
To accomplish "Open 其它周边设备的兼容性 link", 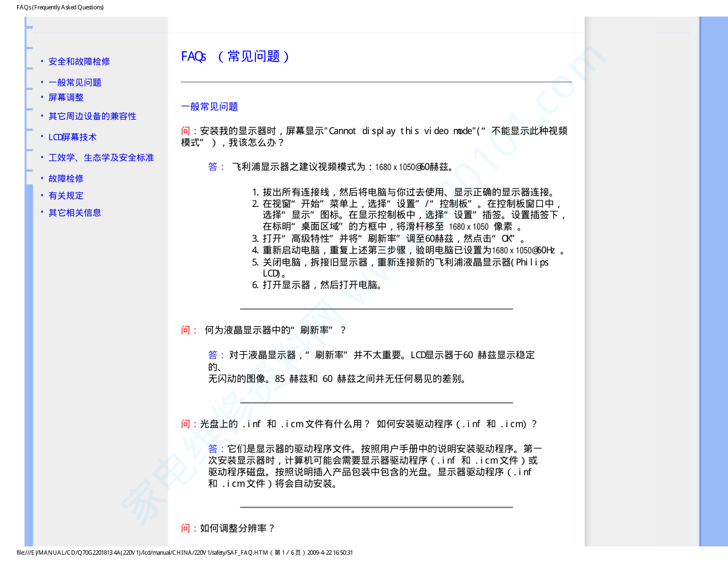I will click(92, 116).
